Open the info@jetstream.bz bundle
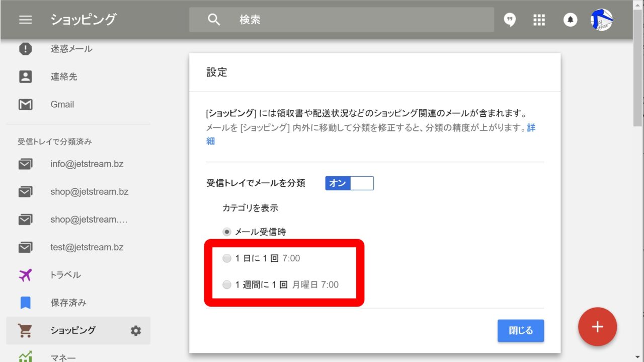The height and width of the screenshot is (362, 644). click(87, 164)
